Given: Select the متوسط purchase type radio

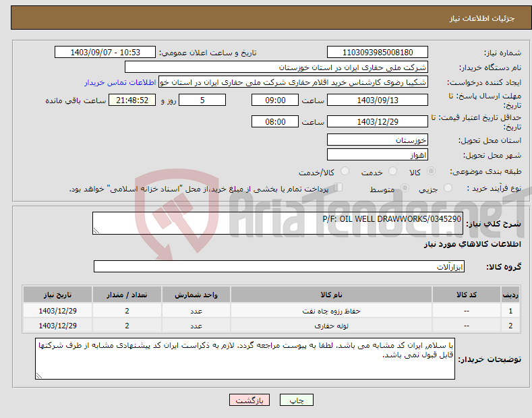Looking at the screenshot, I should pos(405,187).
